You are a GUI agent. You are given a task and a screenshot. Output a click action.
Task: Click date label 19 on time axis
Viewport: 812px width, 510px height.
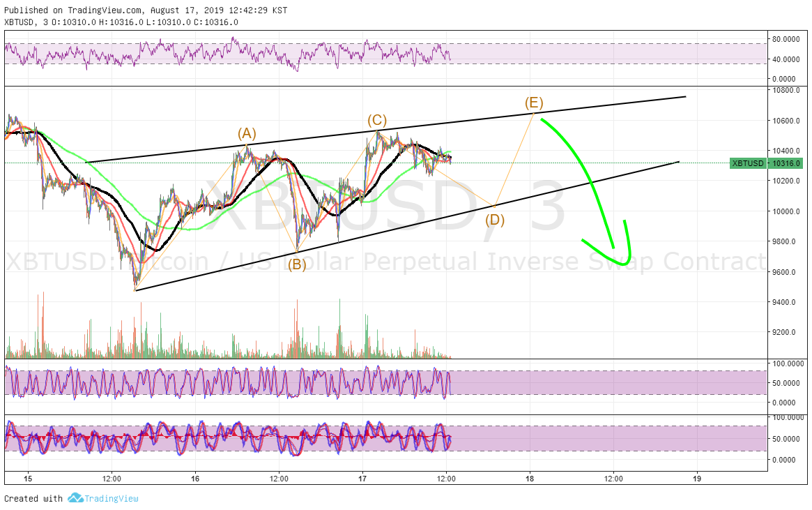(x=697, y=479)
